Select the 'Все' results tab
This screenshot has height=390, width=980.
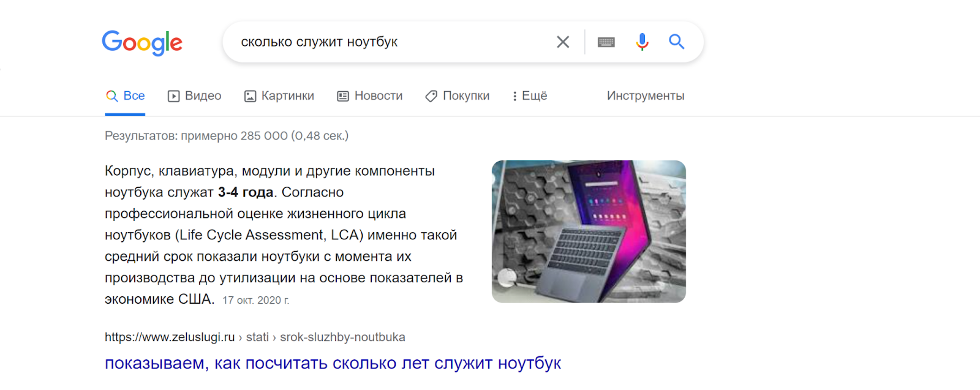tap(126, 96)
